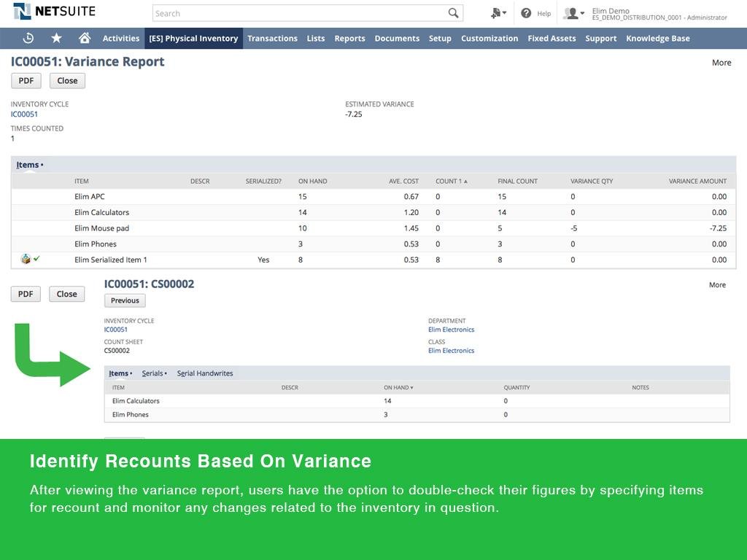Sort by the COUNT 1 column header

coord(451,181)
